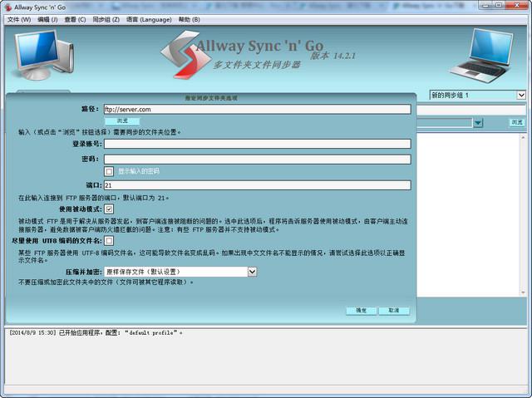Click the desktop computer icon in the banner
This screenshot has width=532, height=398.
coord(43,55)
